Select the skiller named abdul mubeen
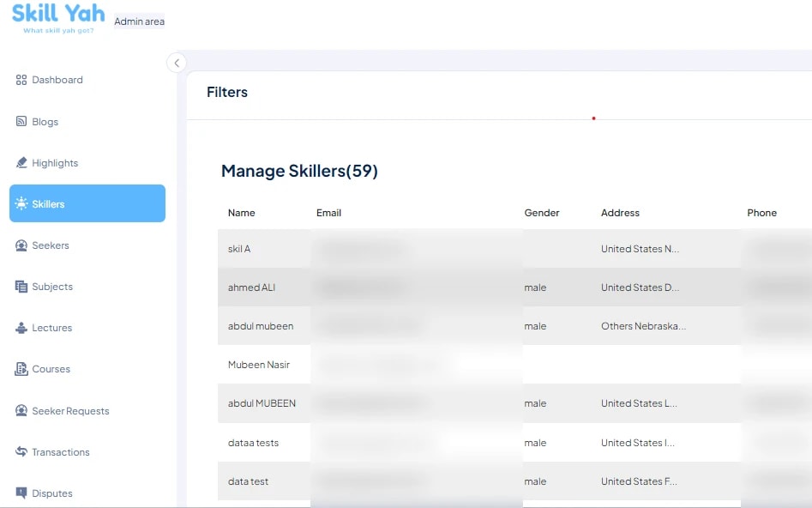The width and height of the screenshot is (812, 508). coord(261,326)
